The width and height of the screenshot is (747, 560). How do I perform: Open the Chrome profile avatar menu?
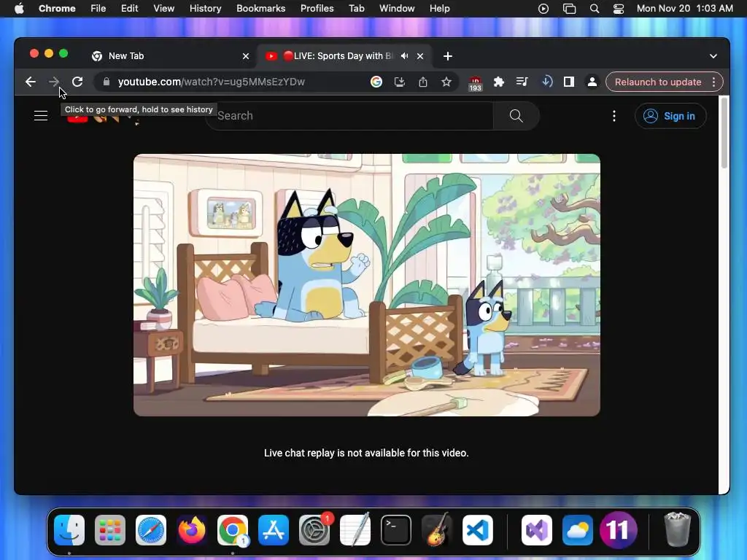592,82
